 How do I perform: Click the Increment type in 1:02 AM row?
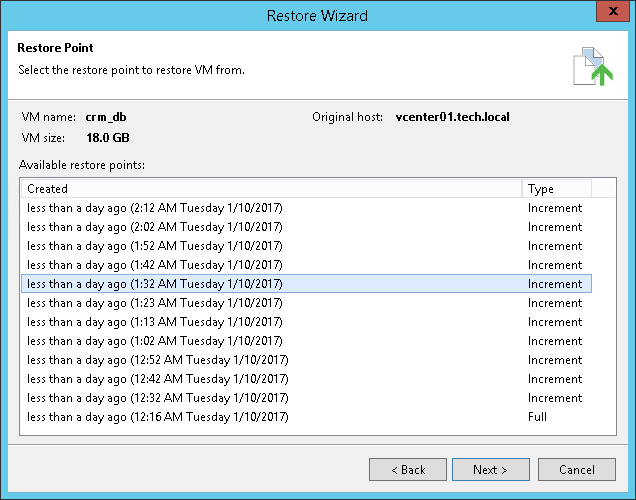tap(555, 341)
